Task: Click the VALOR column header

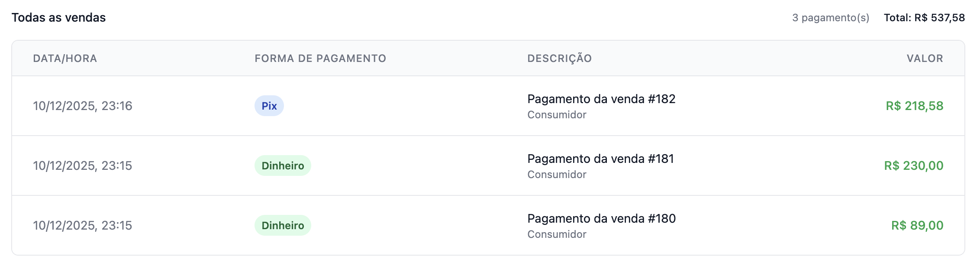Action: pyautogui.click(x=925, y=58)
